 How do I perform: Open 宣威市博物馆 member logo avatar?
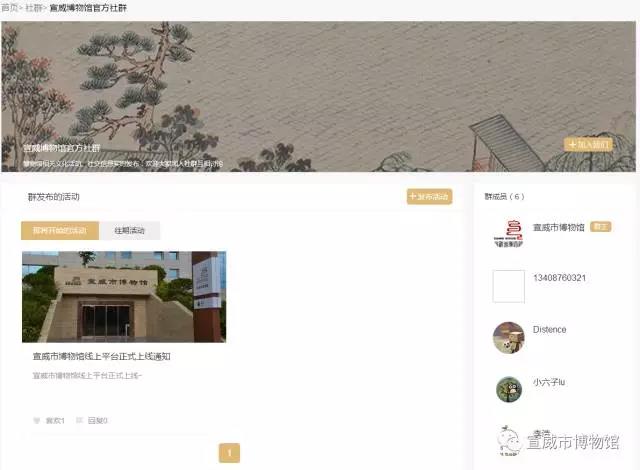(x=509, y=233)
